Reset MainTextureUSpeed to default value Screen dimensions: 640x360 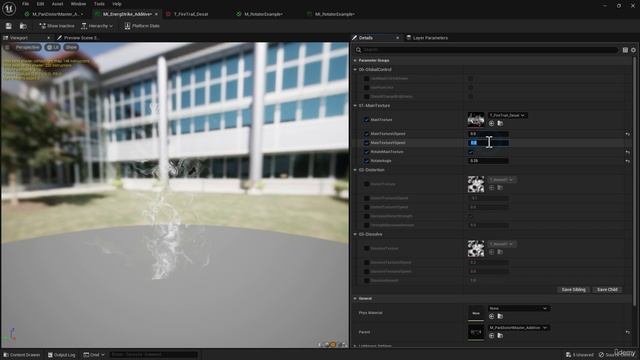[x=627, y=134]
